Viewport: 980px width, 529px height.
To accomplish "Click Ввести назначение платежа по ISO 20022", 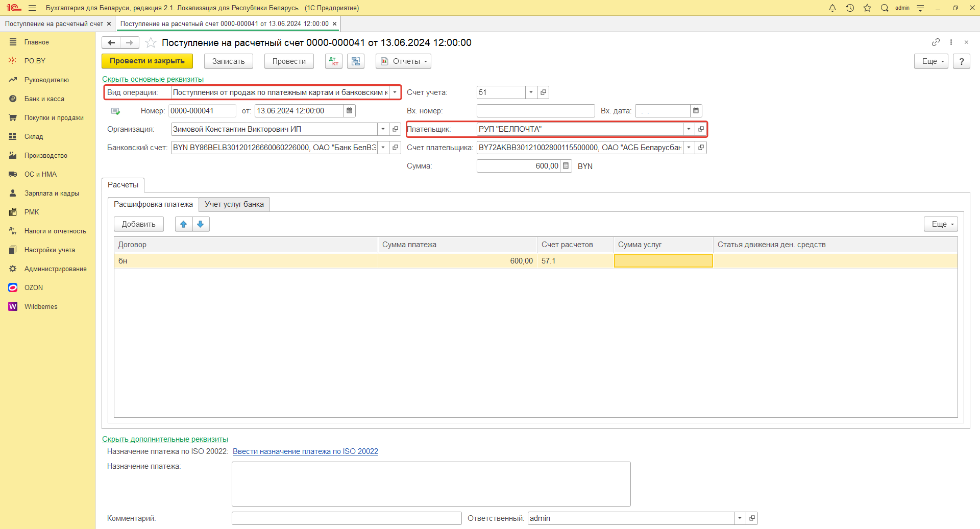I will [305, 451].
